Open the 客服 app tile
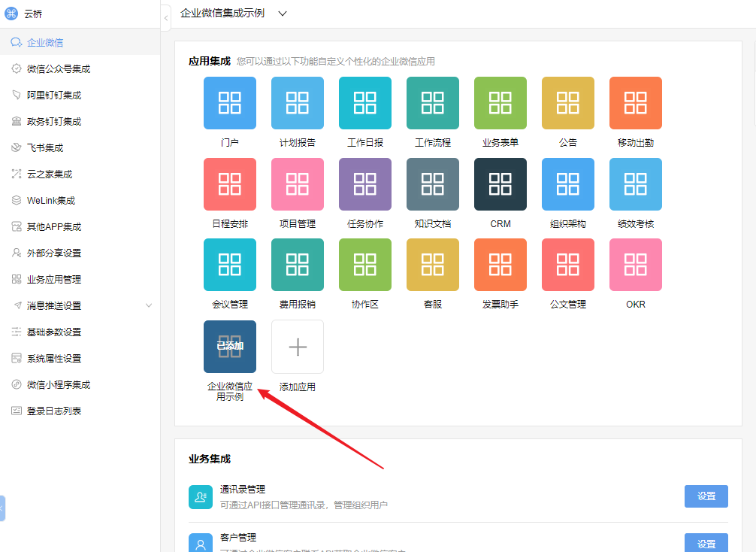756x552 pixels. point(432,265)
